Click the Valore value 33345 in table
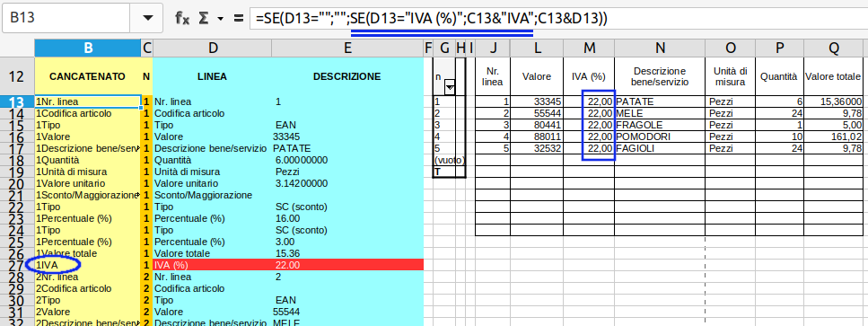The width and height of the screenshot is (868, 326). coord(537,101)
